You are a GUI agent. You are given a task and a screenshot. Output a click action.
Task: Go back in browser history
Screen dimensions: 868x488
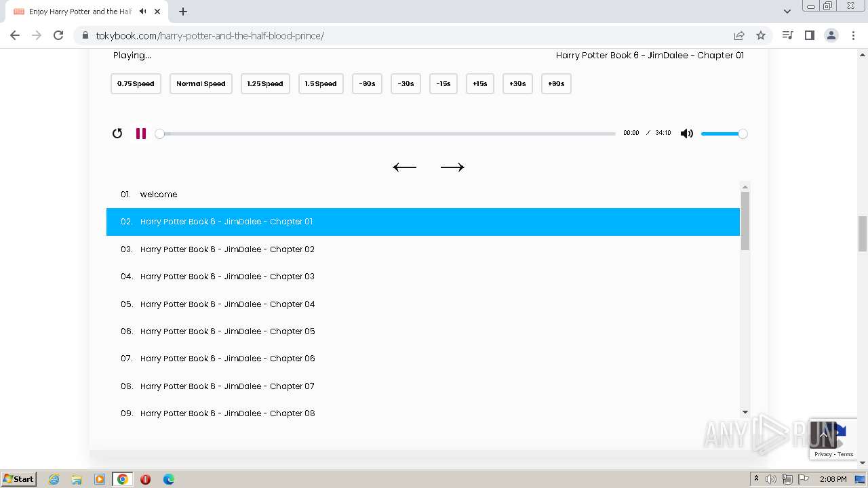(x=15, y=35)
